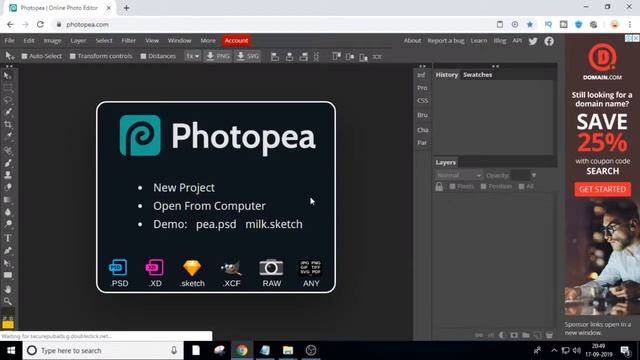Switch to the Swatches tab
Viewport: 640px width, 360px height.
point(477,75)
